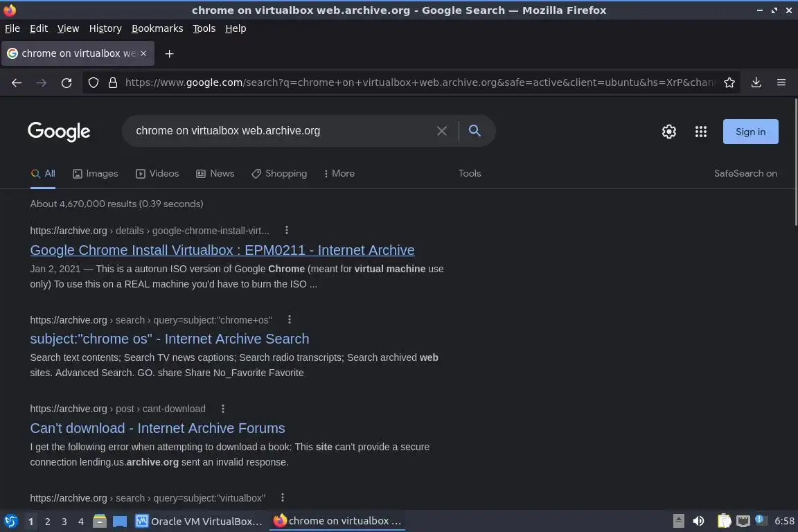Switch to workspace 3

(x=64, y=522)
